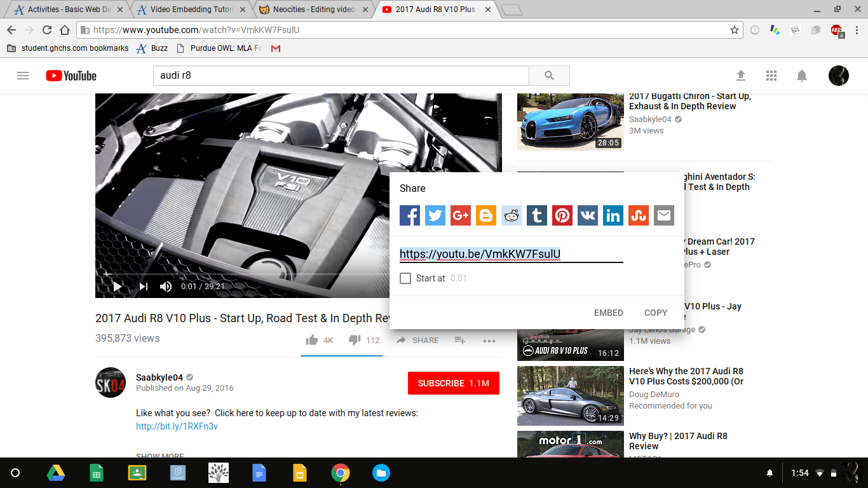Image resolution: width=868 pixels, height=488 pixels.
Task: Open the video more actions menu
Action: click(x=489, y=341)
